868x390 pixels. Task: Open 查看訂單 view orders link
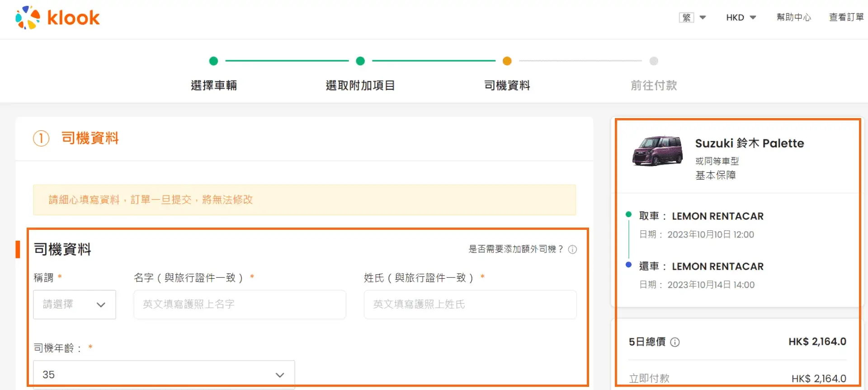pyautogui.click(x=846, y=17)
